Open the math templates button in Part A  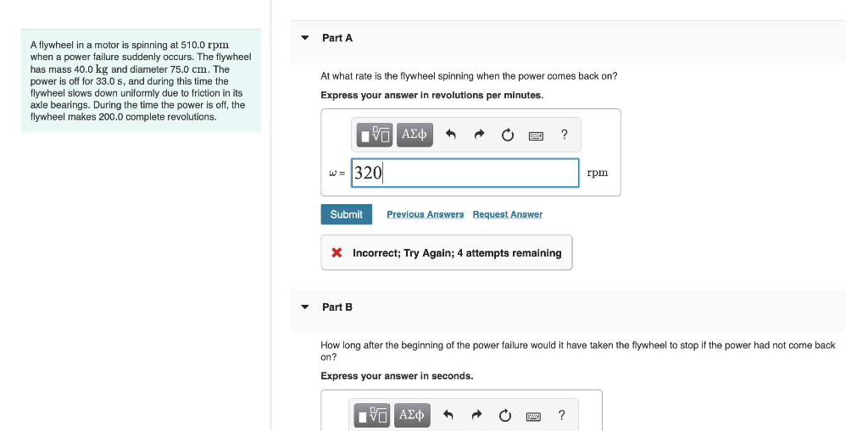[375, 135]
